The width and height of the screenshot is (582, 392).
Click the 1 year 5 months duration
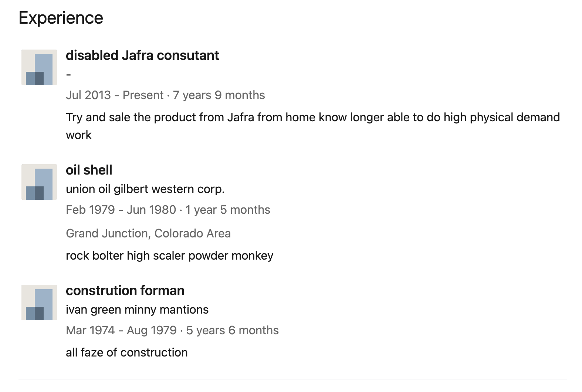228,210
